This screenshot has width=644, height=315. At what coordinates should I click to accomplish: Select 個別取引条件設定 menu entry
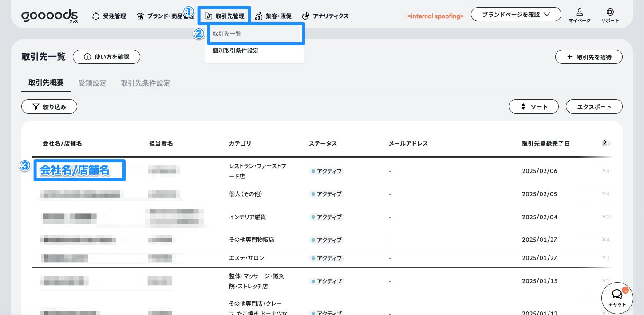point(236,51)
